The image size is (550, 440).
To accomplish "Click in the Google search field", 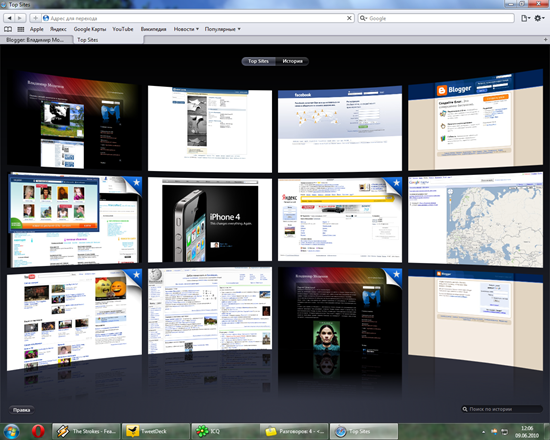I will tap(436, 18).
